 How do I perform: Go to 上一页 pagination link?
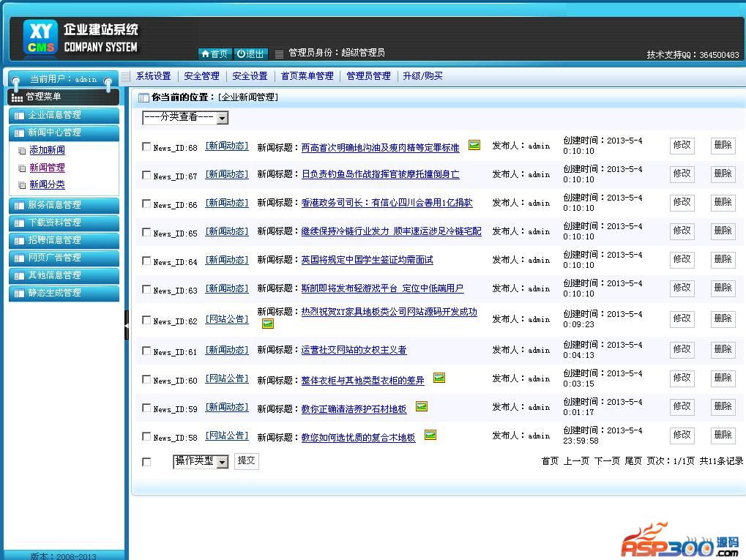click(576, 461)
